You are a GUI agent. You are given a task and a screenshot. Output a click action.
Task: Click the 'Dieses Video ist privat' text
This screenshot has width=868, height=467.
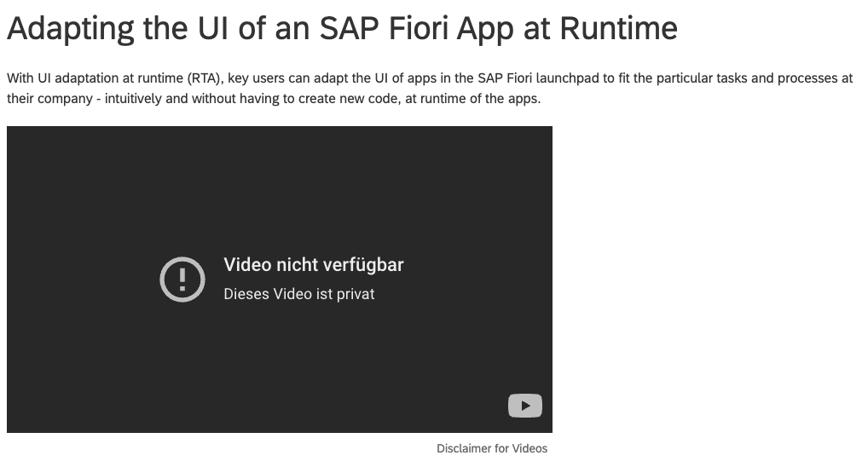click(299, 294)
